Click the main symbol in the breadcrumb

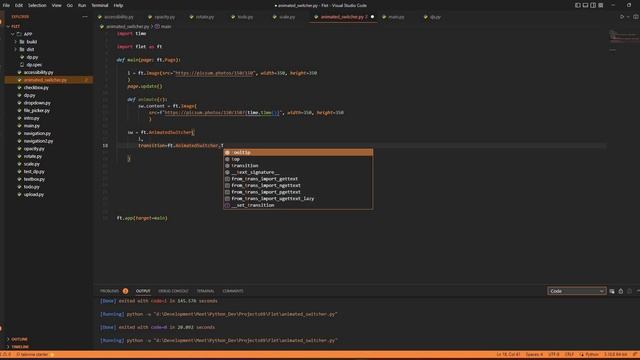163,27
